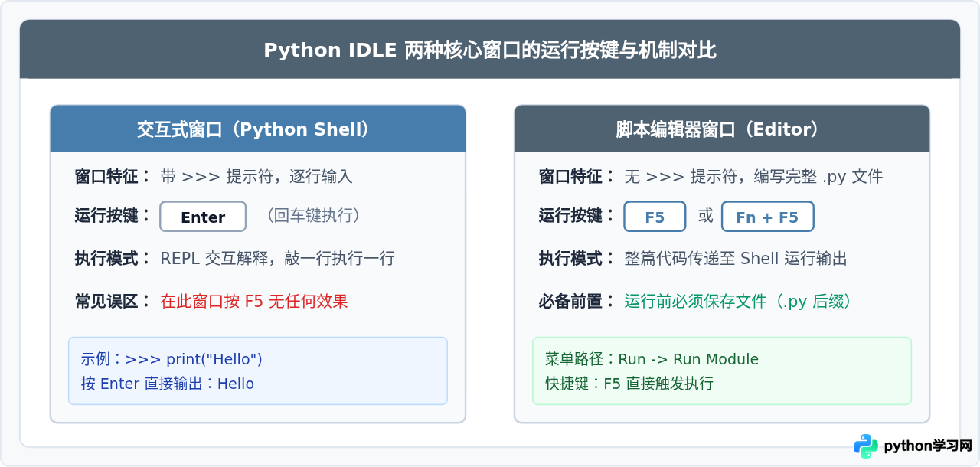The image size is (980, 467).
Task: Select text '带 >>> 提示符，逐行输入'
Action: pyautogui.click(x=256, y=177)
